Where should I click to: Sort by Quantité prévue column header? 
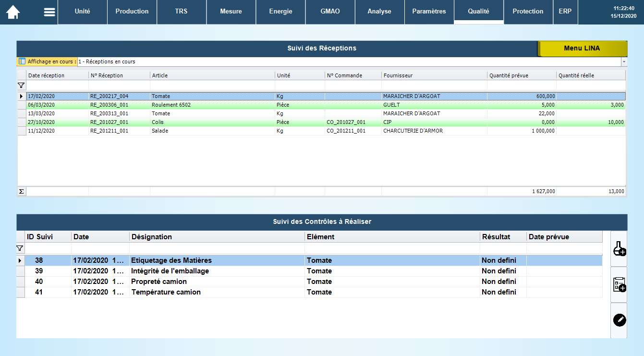tap(522, 75)
